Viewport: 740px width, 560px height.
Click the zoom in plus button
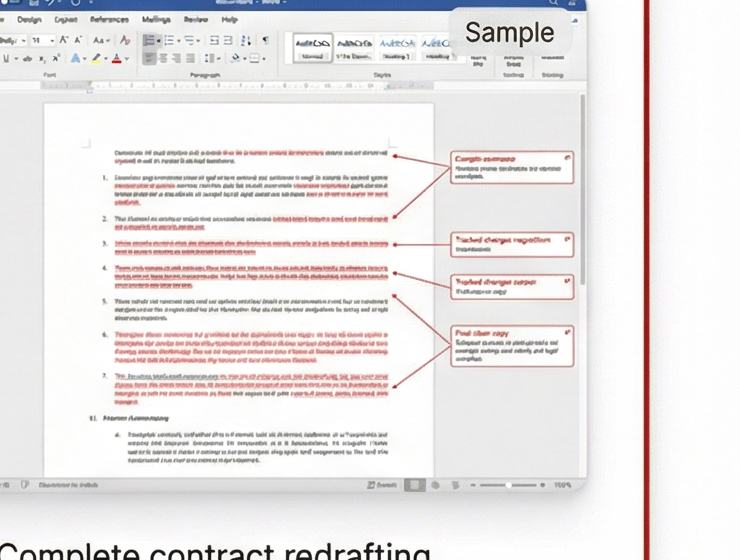(543, 485)
